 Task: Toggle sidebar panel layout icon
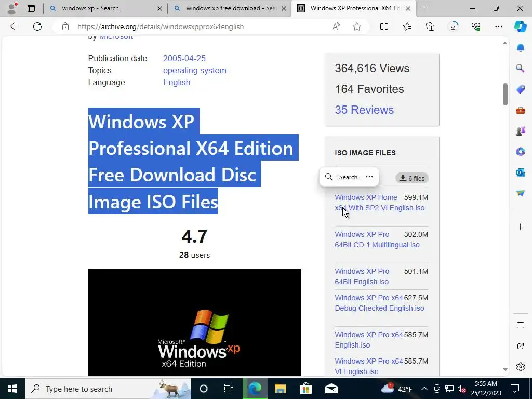[x=521, y=325]
